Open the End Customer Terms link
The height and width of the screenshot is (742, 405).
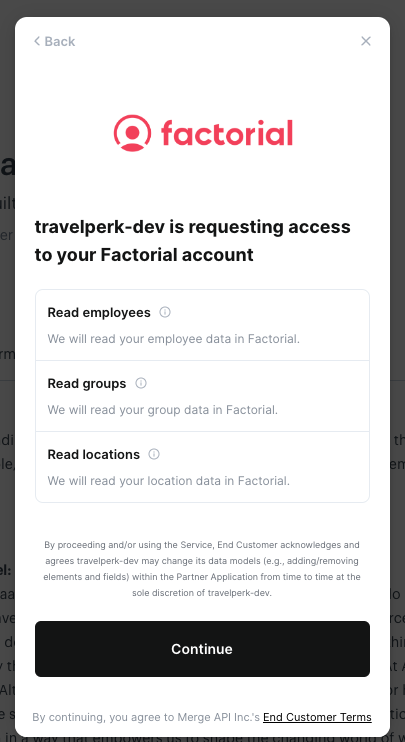coord(317,717)
